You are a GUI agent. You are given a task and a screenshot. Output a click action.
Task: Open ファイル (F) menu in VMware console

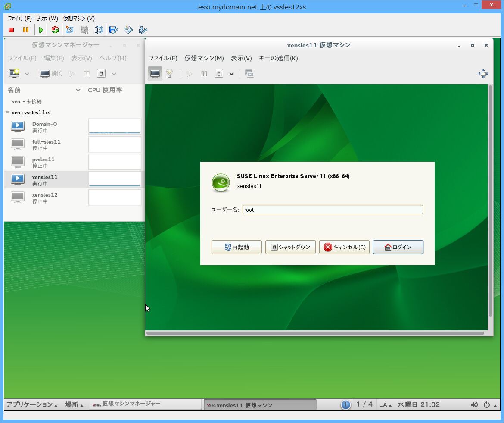(20, 19)
